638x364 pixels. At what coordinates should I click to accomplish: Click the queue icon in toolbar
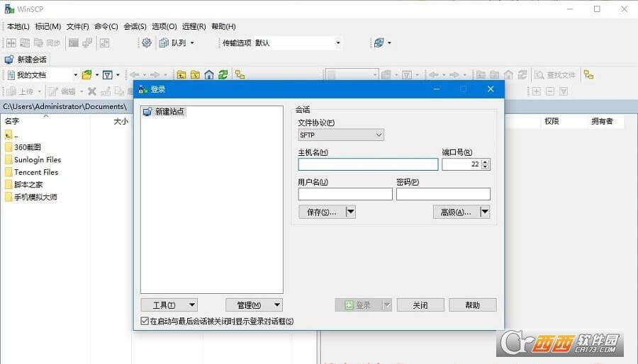click(164, 42)
